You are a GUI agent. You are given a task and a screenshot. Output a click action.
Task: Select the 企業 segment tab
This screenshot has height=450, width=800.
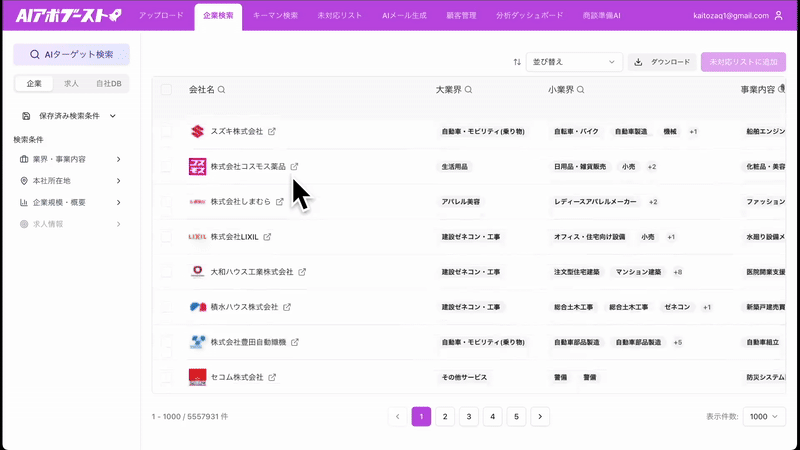(x=34, y=84)
